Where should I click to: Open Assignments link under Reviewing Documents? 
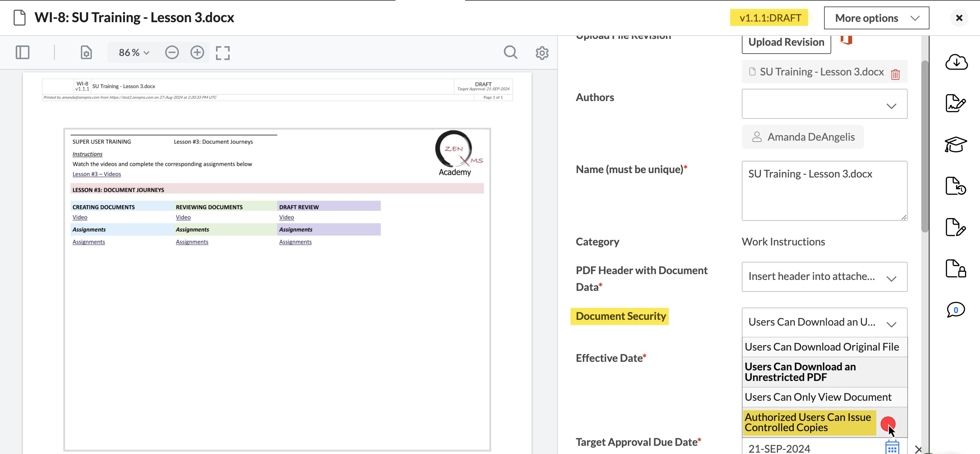192,242
